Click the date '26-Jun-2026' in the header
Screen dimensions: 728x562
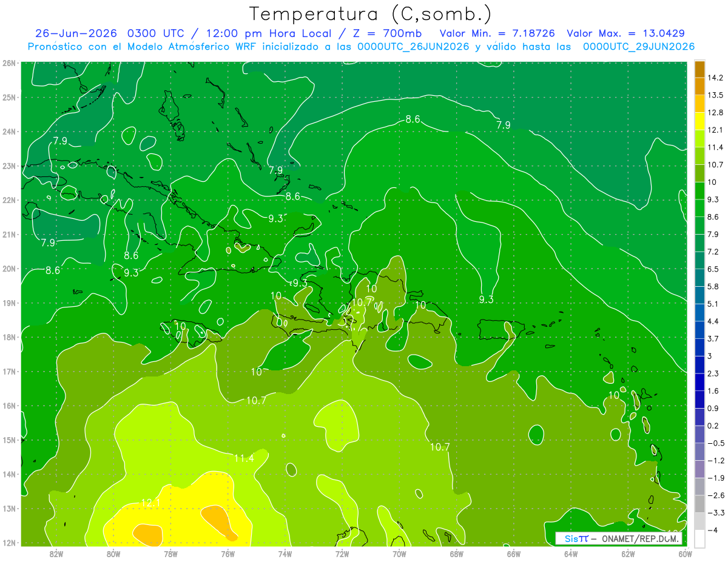[76, 33]
